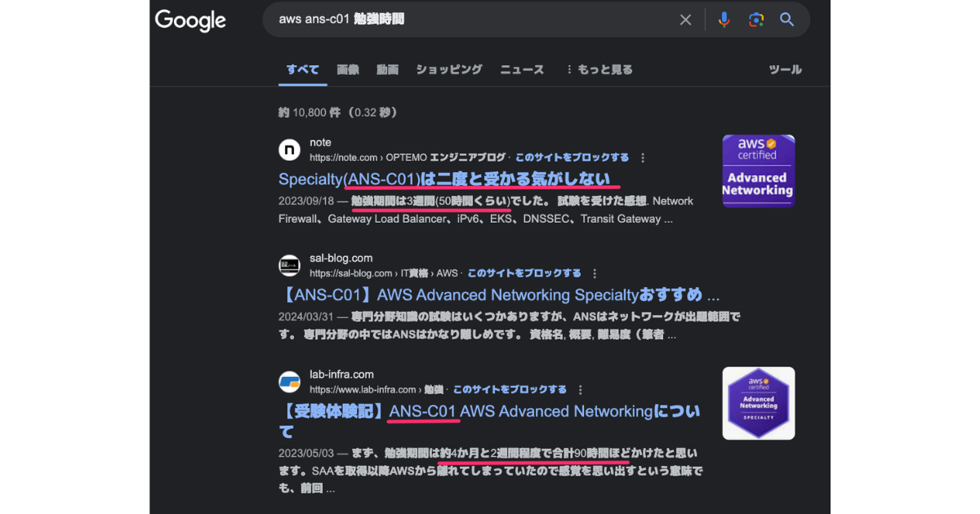Open the ツール search options
Screen dimensions: 980x514
coord(786,69)
